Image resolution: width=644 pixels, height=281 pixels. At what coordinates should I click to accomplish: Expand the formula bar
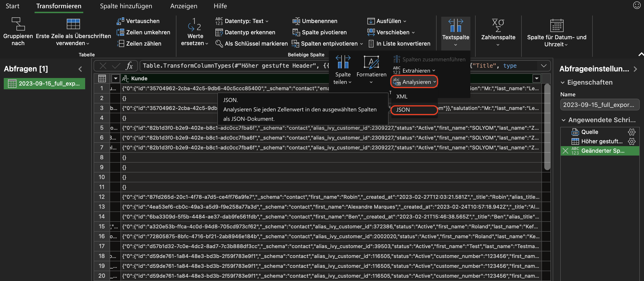(544, 66)
